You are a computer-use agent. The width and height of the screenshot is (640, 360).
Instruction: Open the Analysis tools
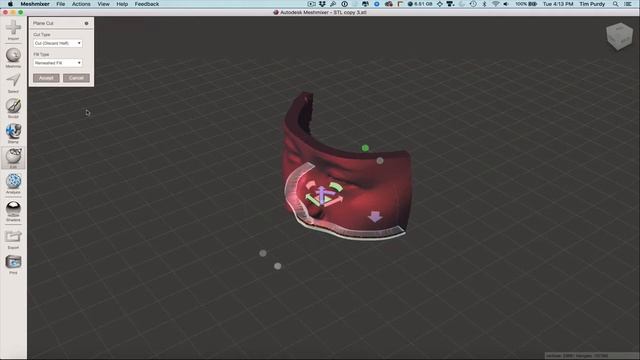(13, 183)
